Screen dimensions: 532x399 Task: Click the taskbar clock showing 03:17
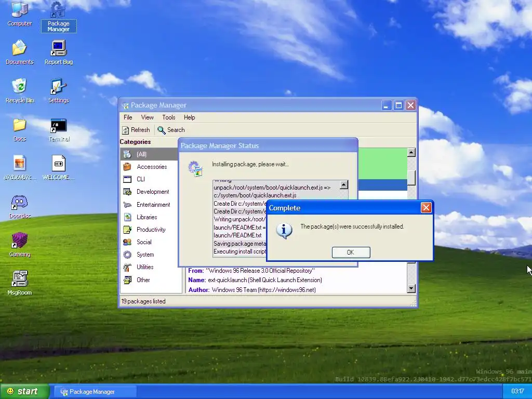pyautogui.click(x=517, y=392)
